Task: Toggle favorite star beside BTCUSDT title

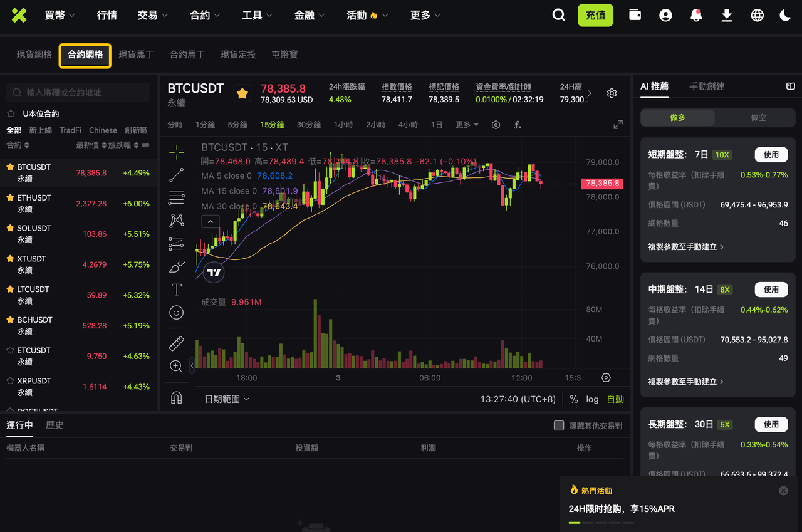Action: [x=242, y=93]
